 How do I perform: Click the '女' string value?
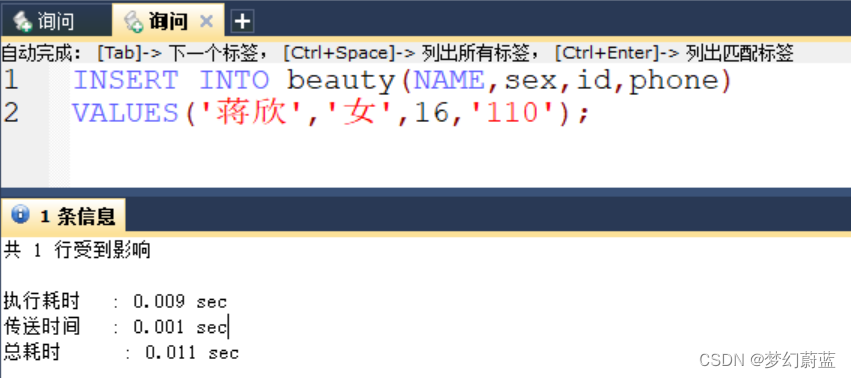point(360,113)
